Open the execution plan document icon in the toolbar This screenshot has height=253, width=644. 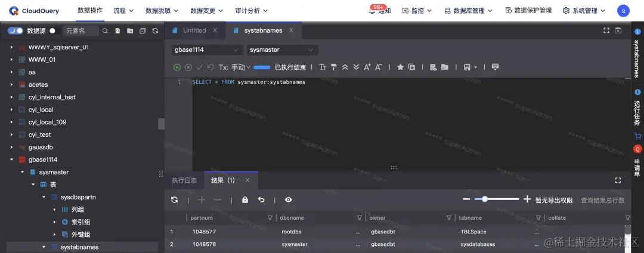[x=433, y=67]
